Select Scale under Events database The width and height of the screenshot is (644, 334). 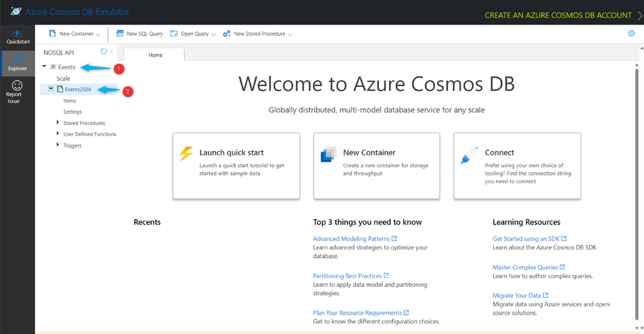[x=63, y=79]
